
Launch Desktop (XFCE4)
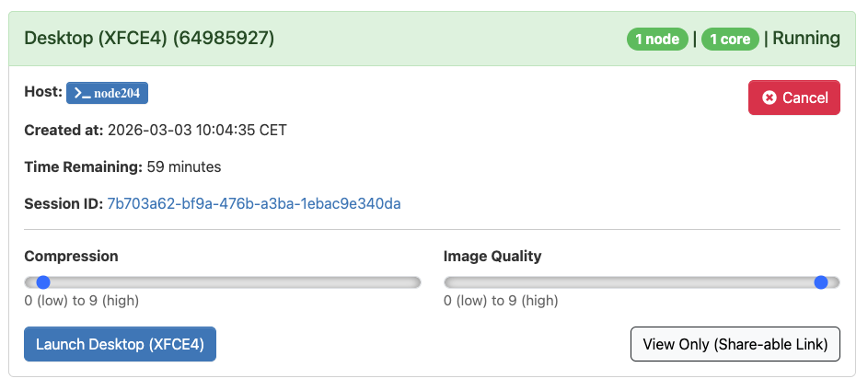[x=120, y=344]
